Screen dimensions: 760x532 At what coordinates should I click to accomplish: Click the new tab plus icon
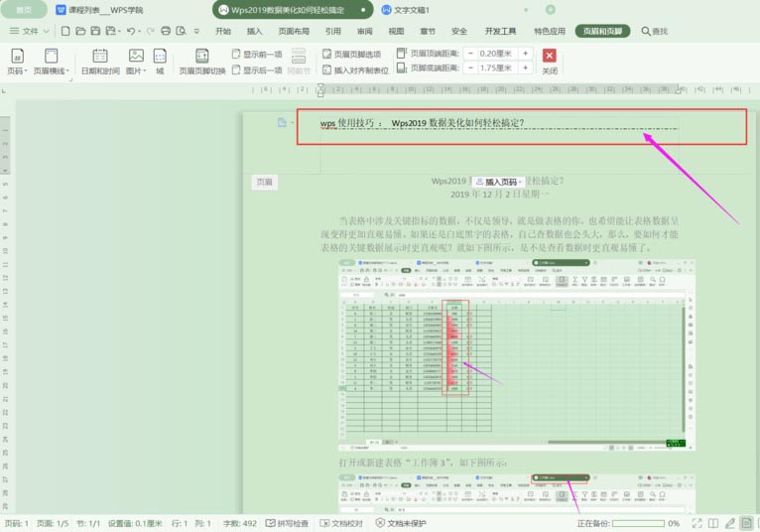pos(550,10)
